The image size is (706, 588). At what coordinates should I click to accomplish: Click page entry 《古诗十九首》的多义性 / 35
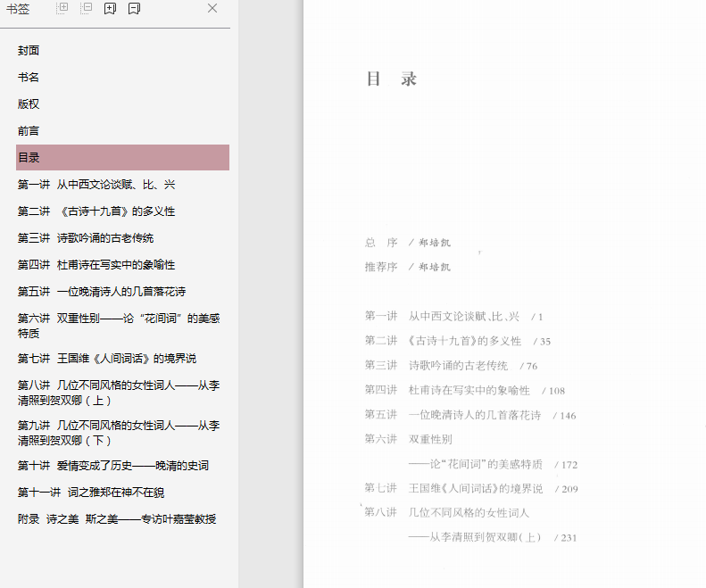click(458, 341)
